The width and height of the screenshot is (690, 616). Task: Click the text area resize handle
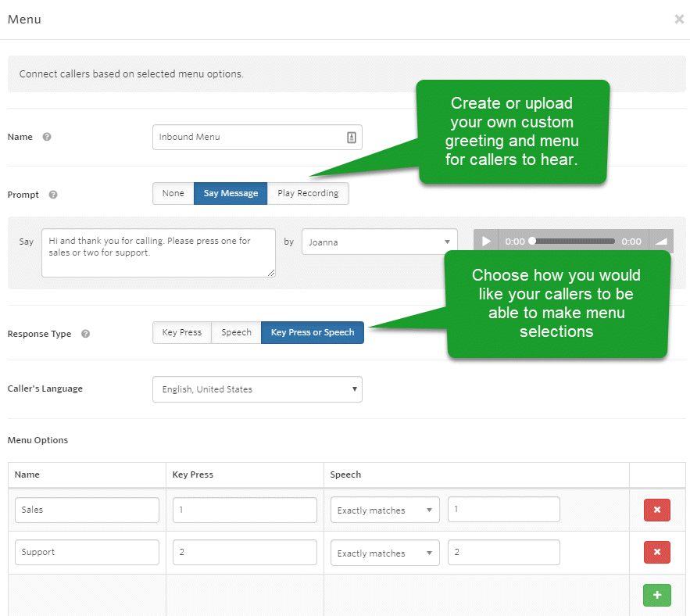[x=271, y=273]
